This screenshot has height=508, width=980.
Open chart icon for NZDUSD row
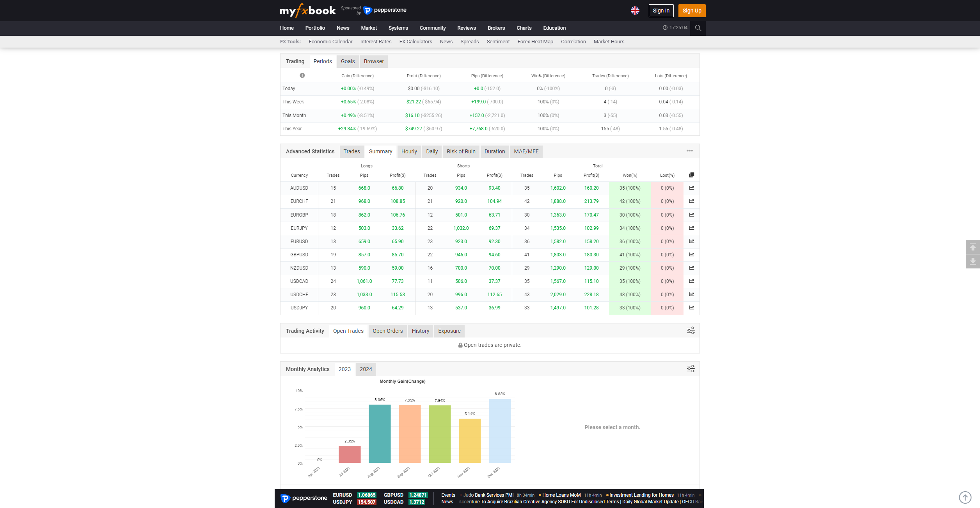coord(691,268)
